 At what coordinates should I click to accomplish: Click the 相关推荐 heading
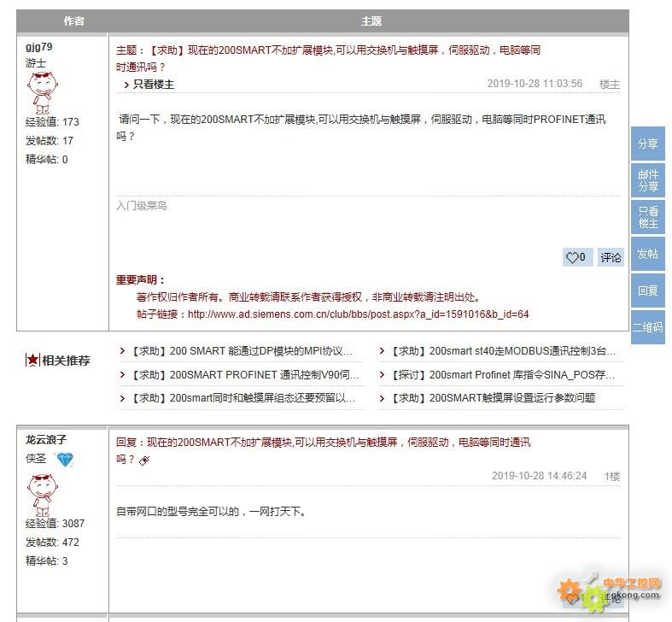[66, 361]
